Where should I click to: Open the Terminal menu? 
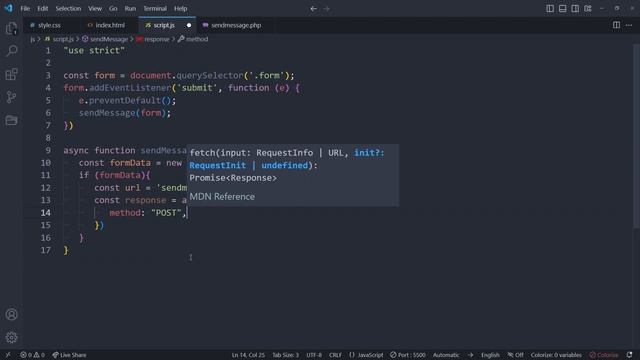(155, 9)
